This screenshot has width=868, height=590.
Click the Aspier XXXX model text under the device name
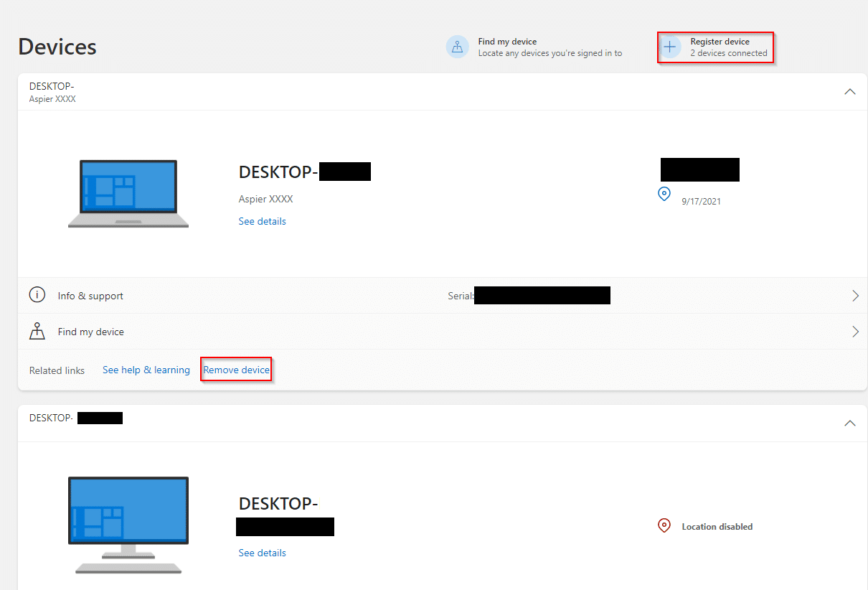[x=265, y=199]
